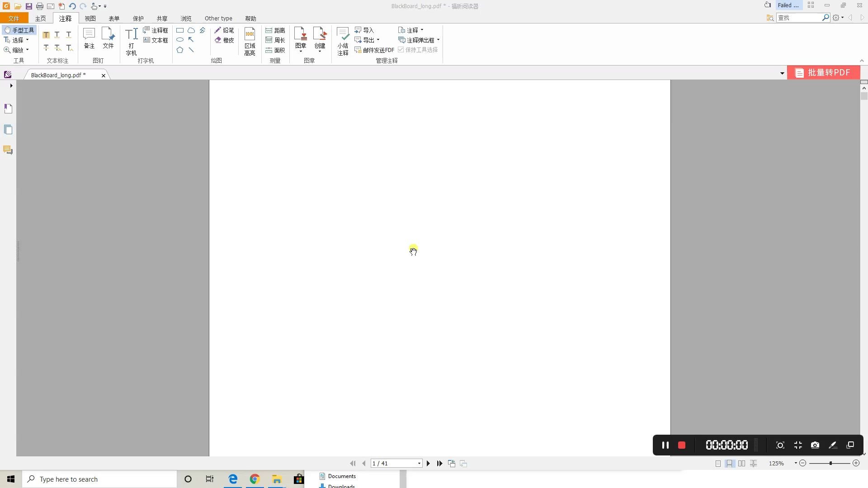Select the straight line drawing tool

[x=191, y=50]
